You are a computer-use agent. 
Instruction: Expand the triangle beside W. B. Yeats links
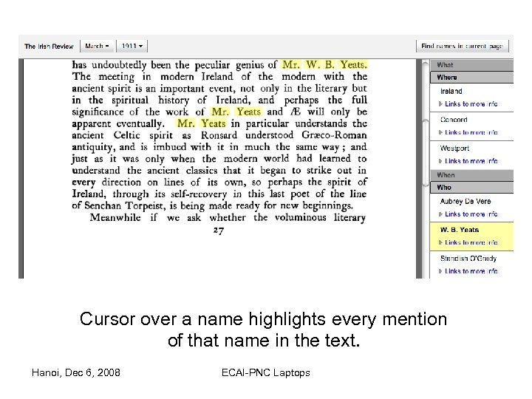[x=440, y=242]
